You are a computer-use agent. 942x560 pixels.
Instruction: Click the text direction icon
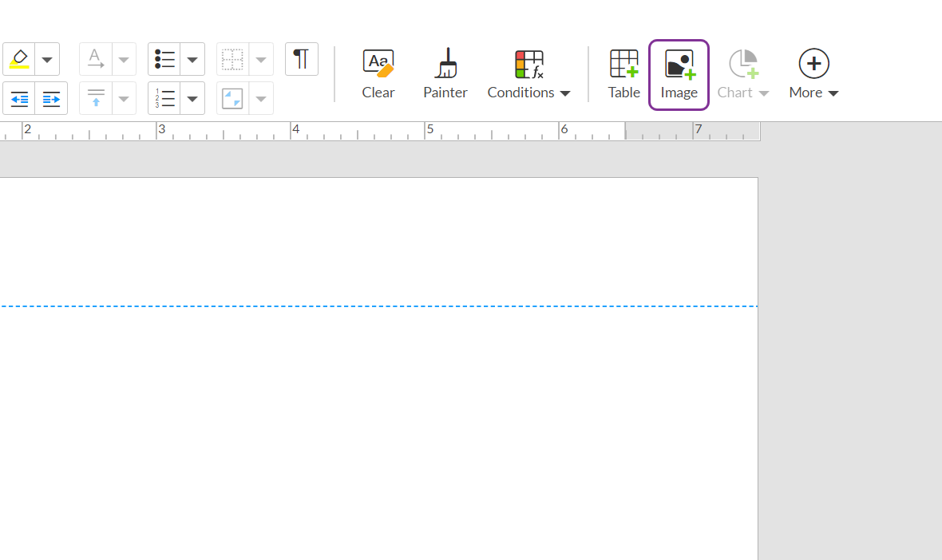pyautogui.click(x=96, y=59)
